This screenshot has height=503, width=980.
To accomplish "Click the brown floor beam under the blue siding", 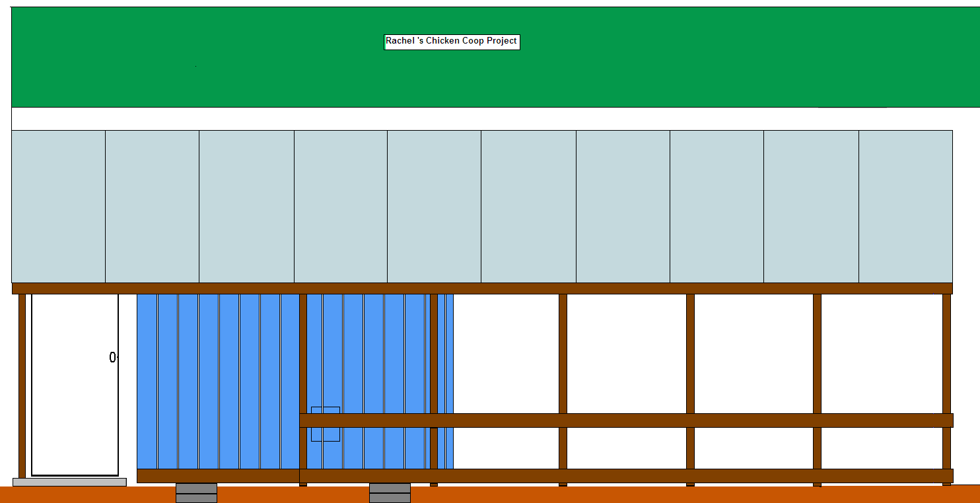I will (218, 476).
